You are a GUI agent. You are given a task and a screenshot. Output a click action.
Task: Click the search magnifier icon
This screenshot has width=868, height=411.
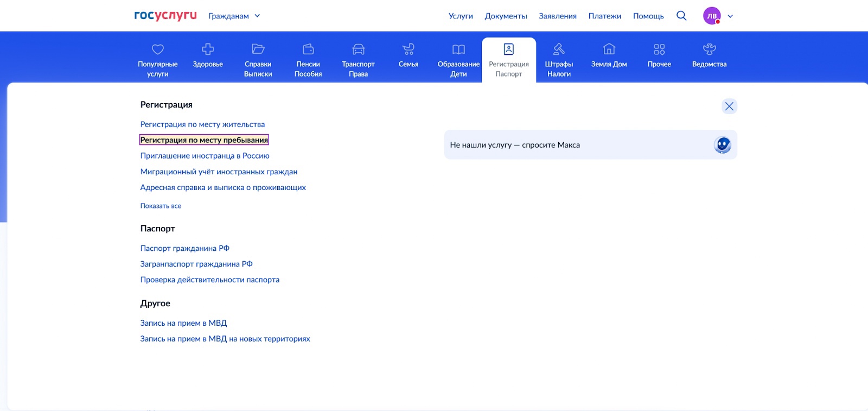(681, 16)
